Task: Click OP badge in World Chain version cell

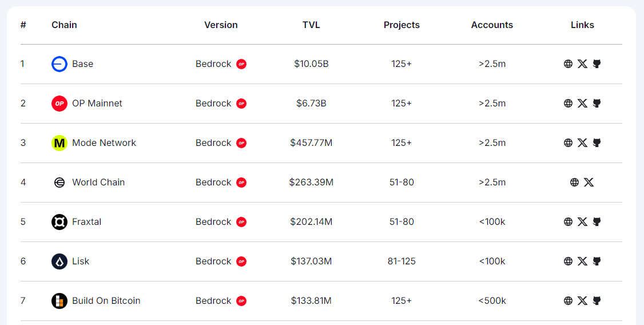Action: pos(241,183)
